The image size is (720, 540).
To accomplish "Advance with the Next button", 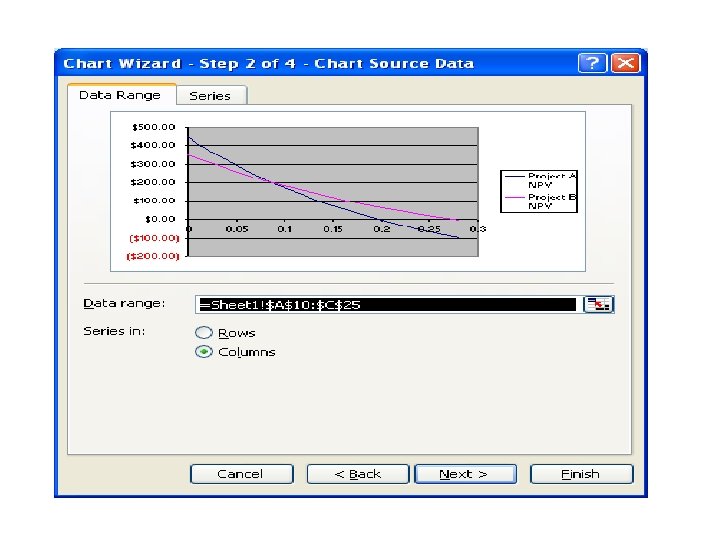I will click(x=465, y=474).
